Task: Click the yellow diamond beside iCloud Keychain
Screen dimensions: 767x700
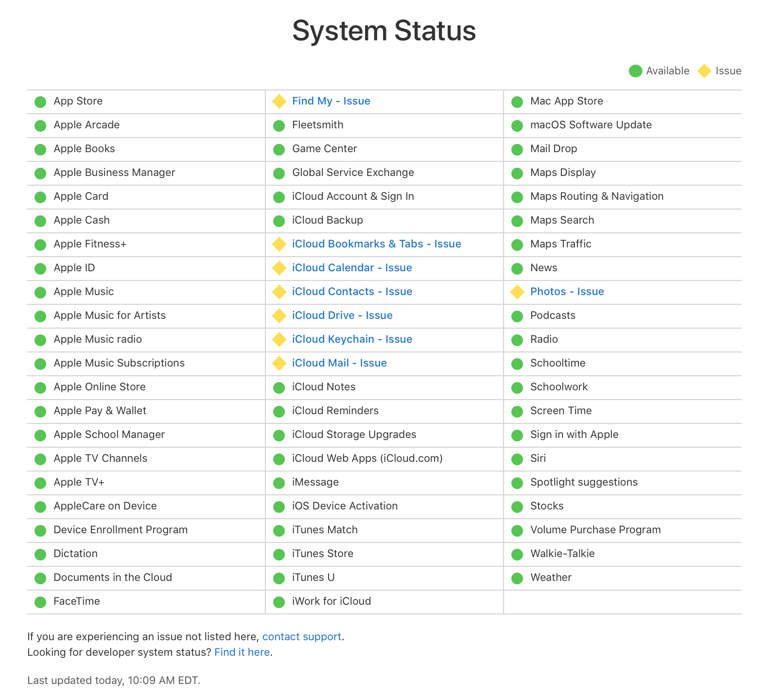Action: tap(279, 340)
